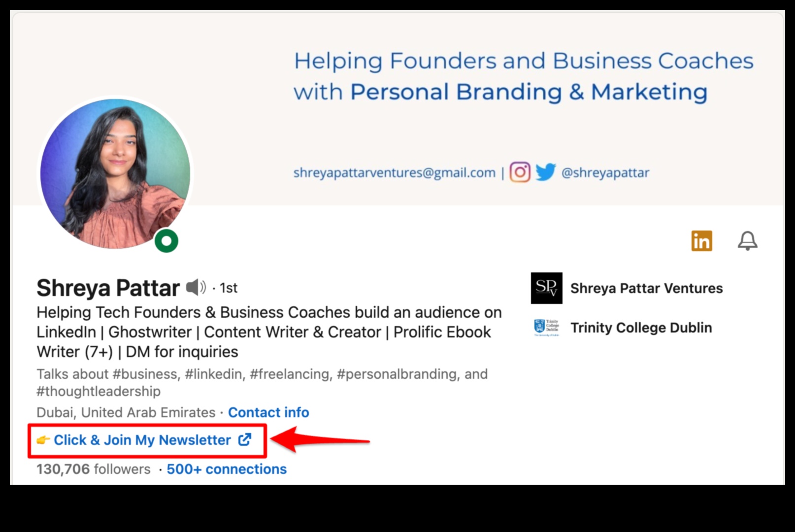
Task: Open Shreya Pattar Ventures company page
Action: 646,288
